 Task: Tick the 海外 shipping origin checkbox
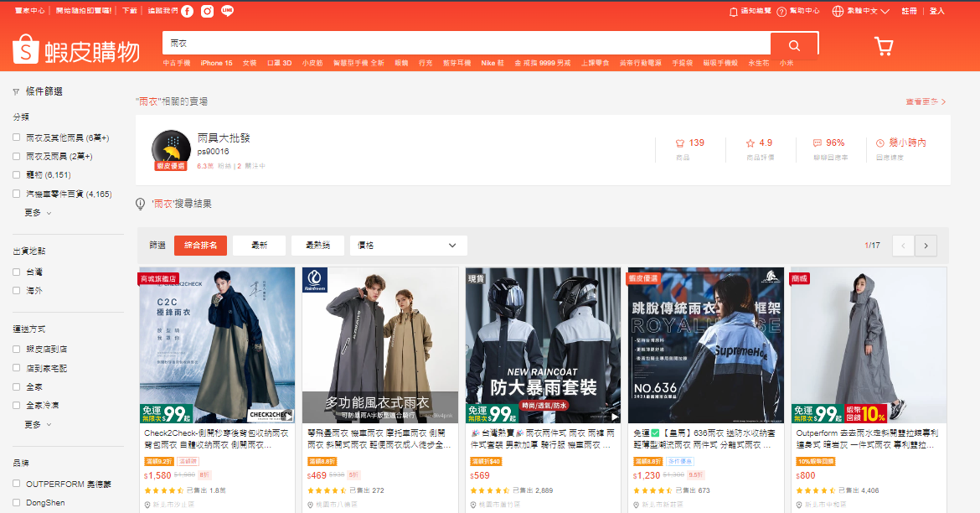pos(16,290)
